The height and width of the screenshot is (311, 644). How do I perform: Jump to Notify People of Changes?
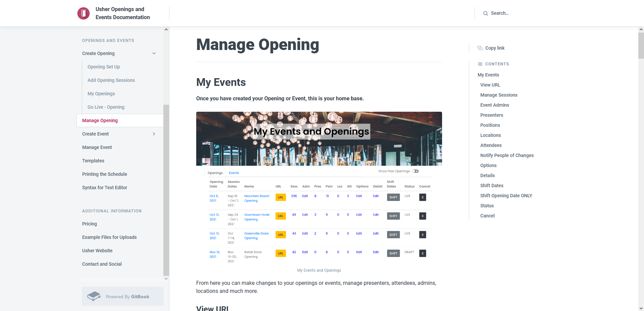(507, 155)
